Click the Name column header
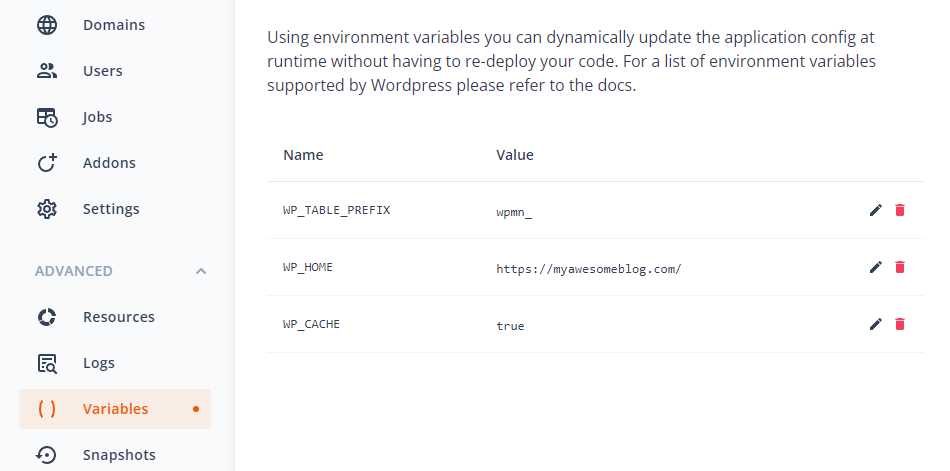Viewport: 950px width, 471px height. 303,155
